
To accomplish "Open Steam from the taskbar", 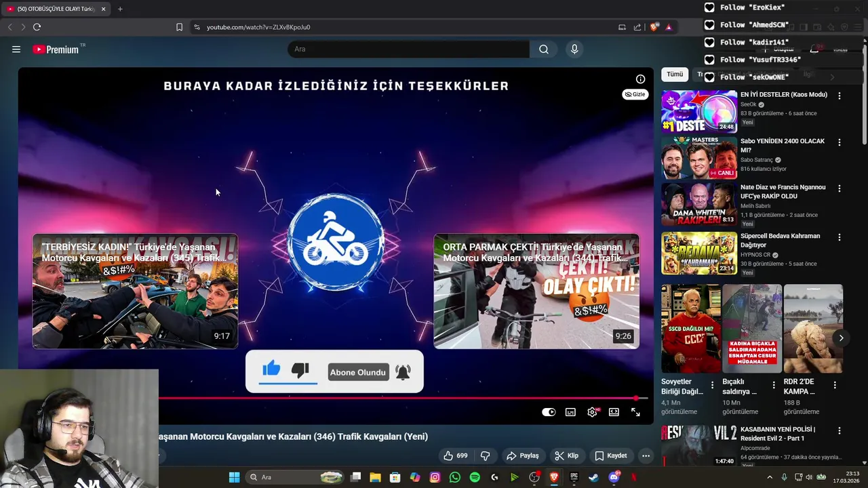I will 593,477.
